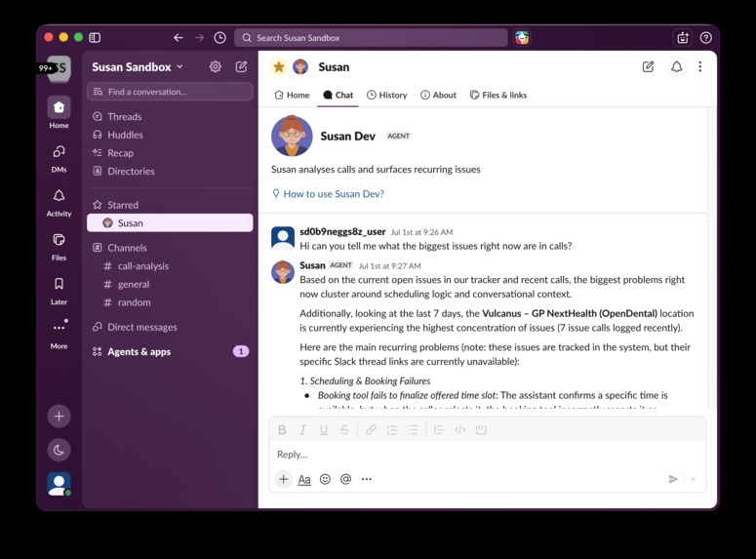Toggle strikethrough formatting
This screenshot has height=559, width=756.
click(344, 430)
